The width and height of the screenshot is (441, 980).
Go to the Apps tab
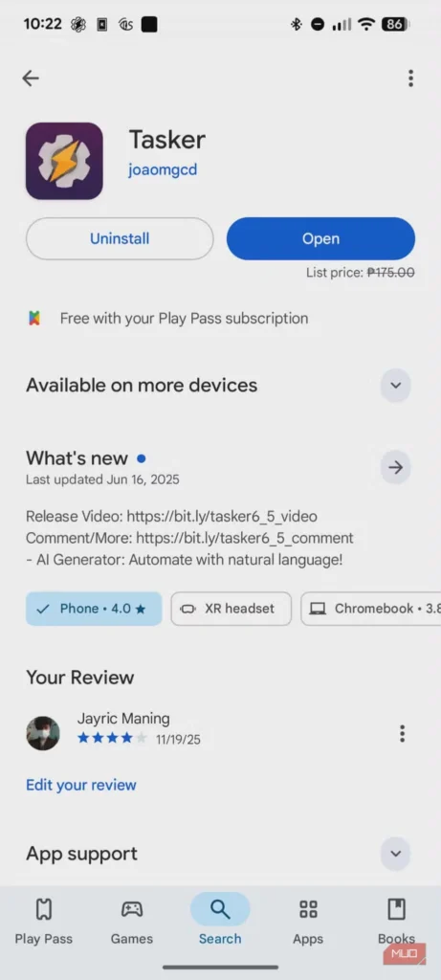pyautogui.click(x=308, y=919)
